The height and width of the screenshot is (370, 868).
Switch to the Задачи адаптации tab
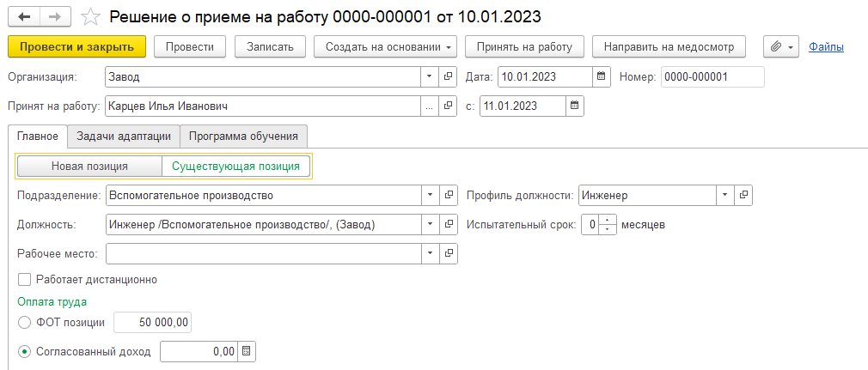pos(124,136)
